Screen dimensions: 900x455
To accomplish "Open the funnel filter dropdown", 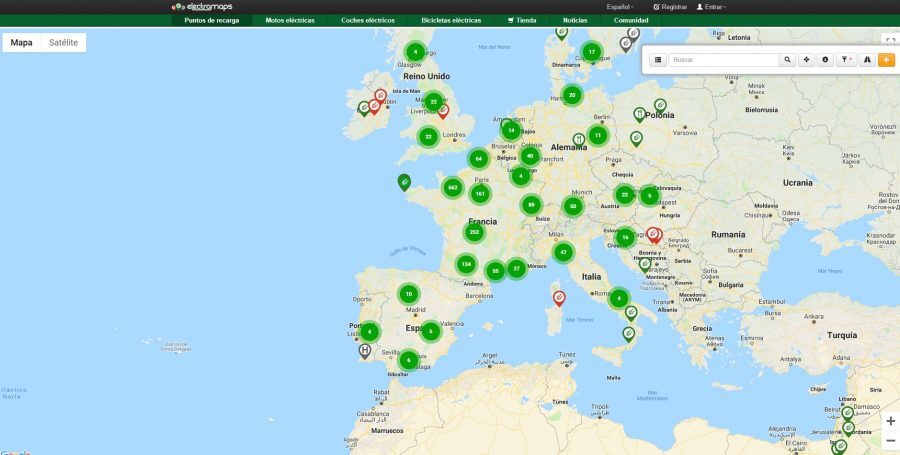I will 847,60.
